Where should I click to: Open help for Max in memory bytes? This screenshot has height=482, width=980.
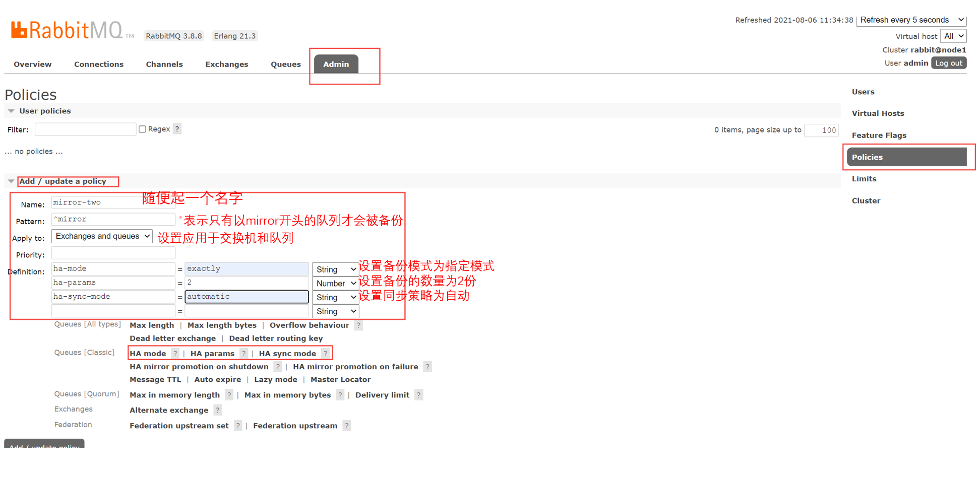pyautogui.click(x=340, y=395)
